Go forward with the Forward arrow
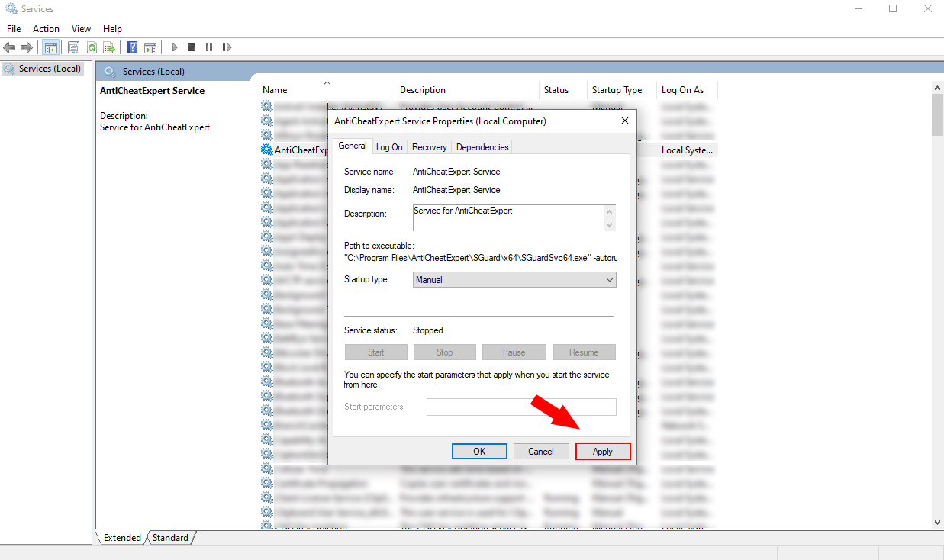The width and height of the screenshot is (944, 560). coord(27,47)
